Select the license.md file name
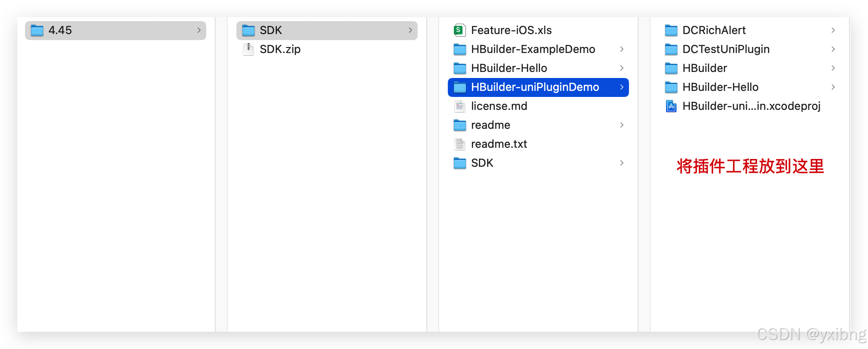The height and width of the screenshot is (349, 868). (x=499, y=106)
